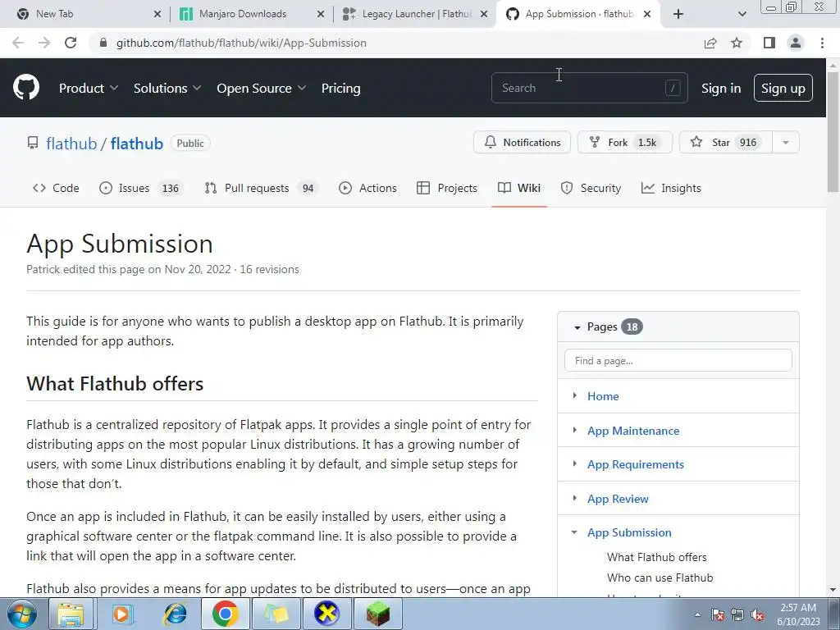Viewport: 840px width, 630px height.
Task: Open the Chrome side panel icon
Action: [769, 43]
